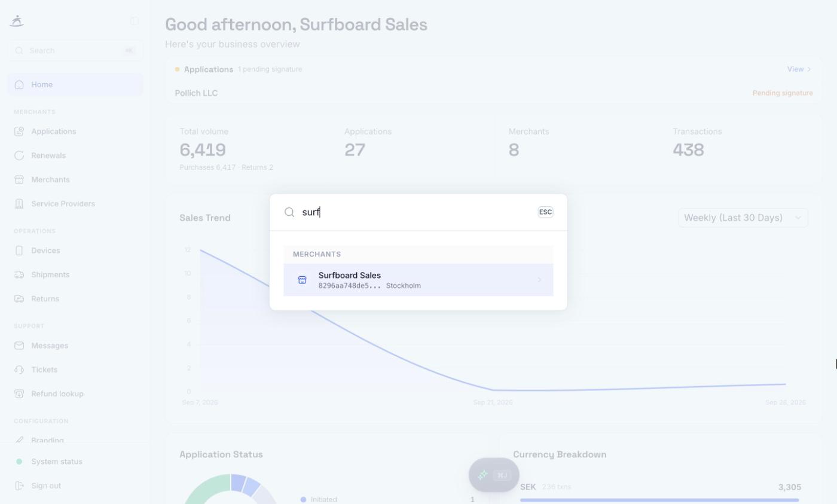Viewport: 837px width, 504px height.
Task: Click the Applications sidebar icon
Action: pos(19,132)
